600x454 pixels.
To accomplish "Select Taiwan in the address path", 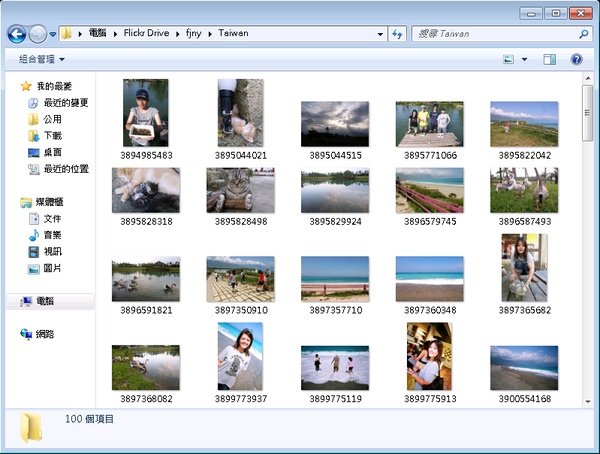I will (x=233, y=33).
